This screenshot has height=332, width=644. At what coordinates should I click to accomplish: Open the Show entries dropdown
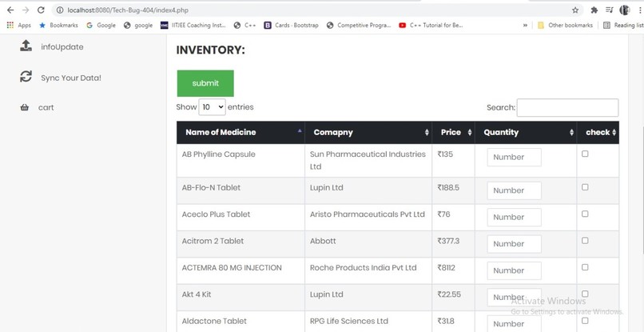click(x=212, y=107)
